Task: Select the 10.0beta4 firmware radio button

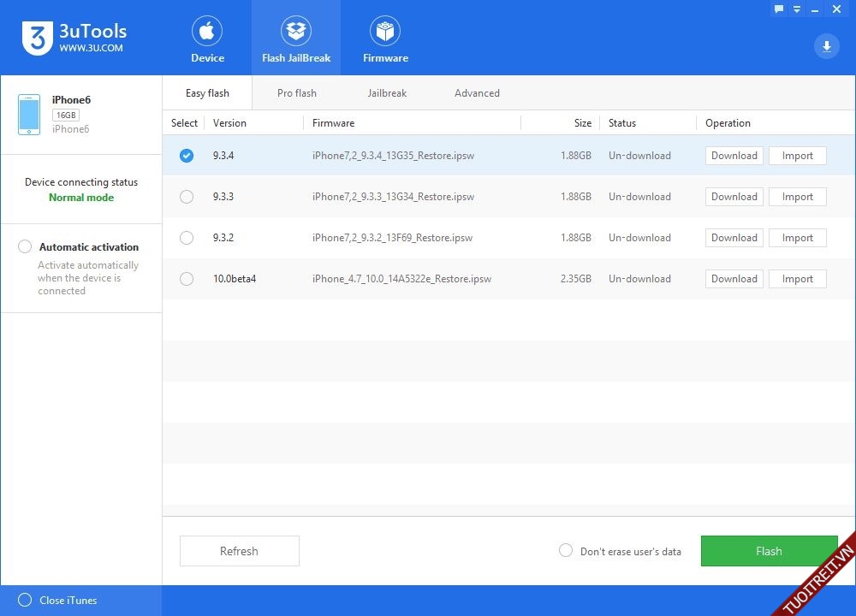Action: pos(187,279)
